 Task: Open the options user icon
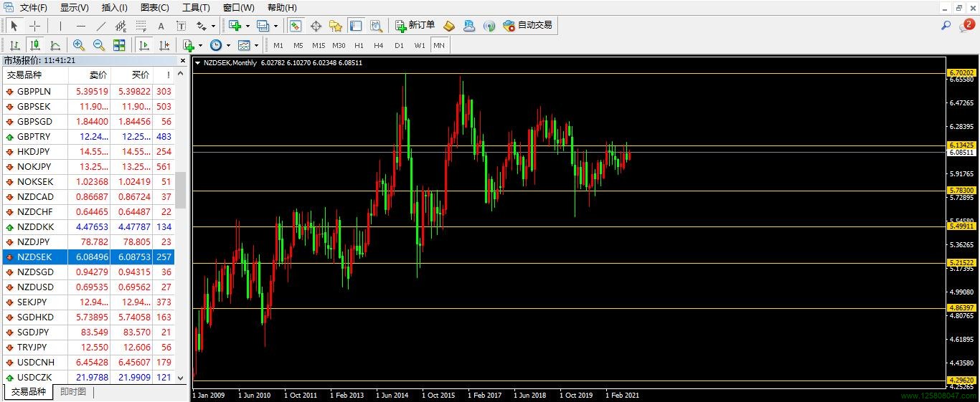click(469, 26)
